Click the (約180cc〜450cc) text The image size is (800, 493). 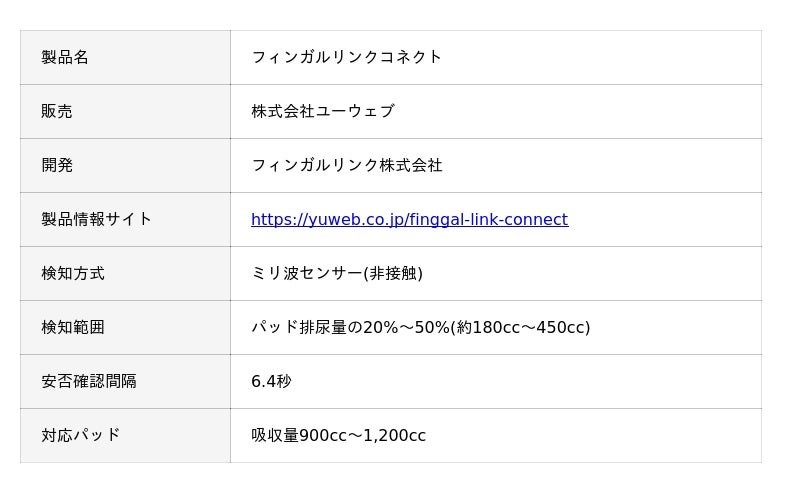tap(520, 328)
